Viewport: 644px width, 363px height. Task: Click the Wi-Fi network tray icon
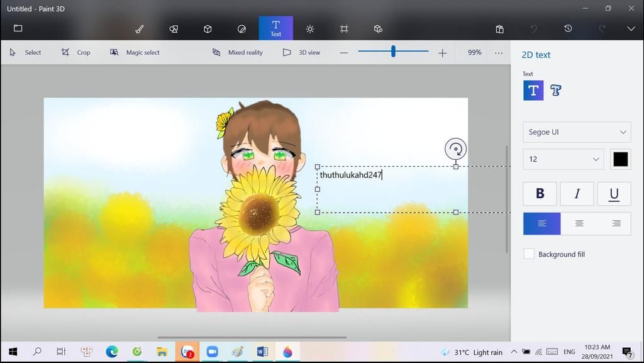pyautogui.click(x=538, y=352)
